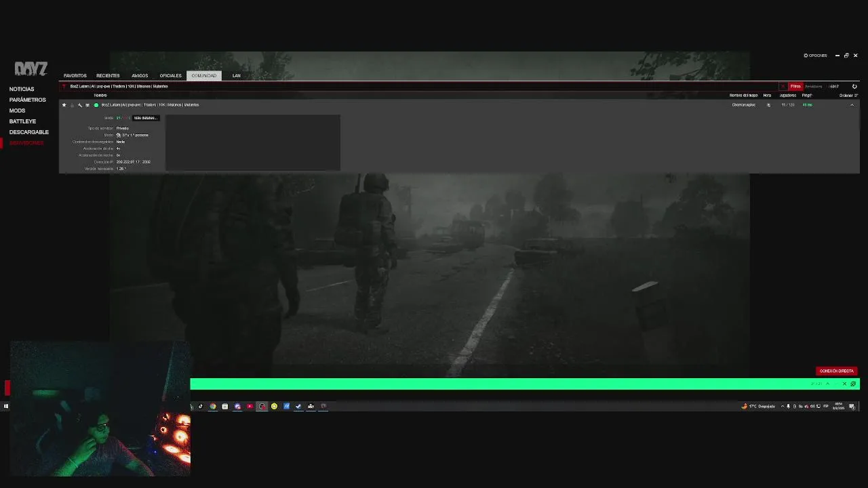
Task: Open DayZ launcher taskbar icon
Action: pos(311,407)
